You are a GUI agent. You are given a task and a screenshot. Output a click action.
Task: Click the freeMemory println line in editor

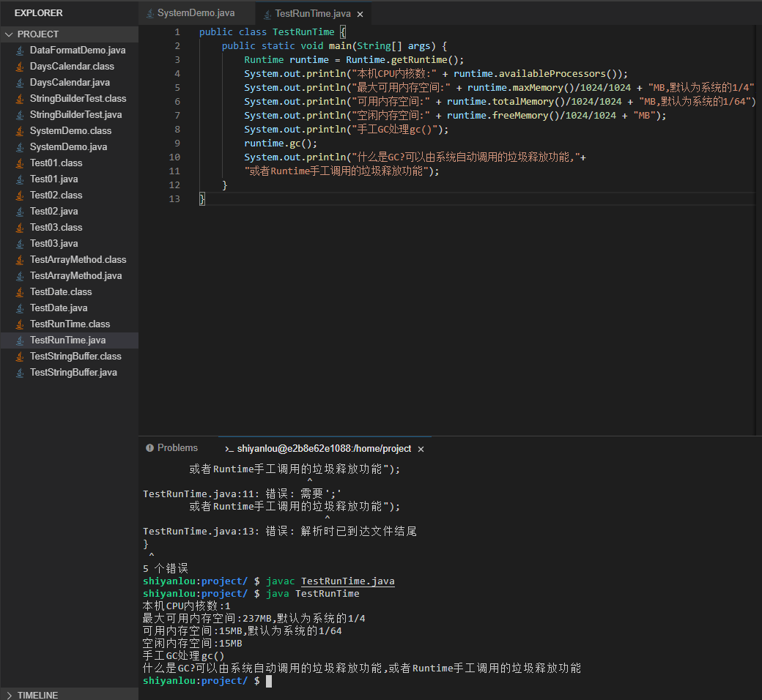[x=455, y=116]
